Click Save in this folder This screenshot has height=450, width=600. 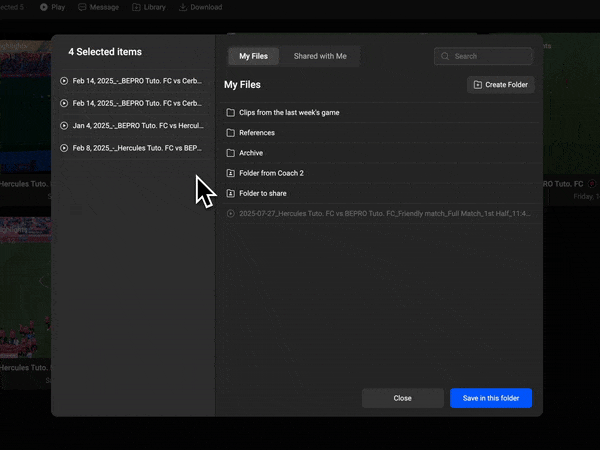pos(490,398)
